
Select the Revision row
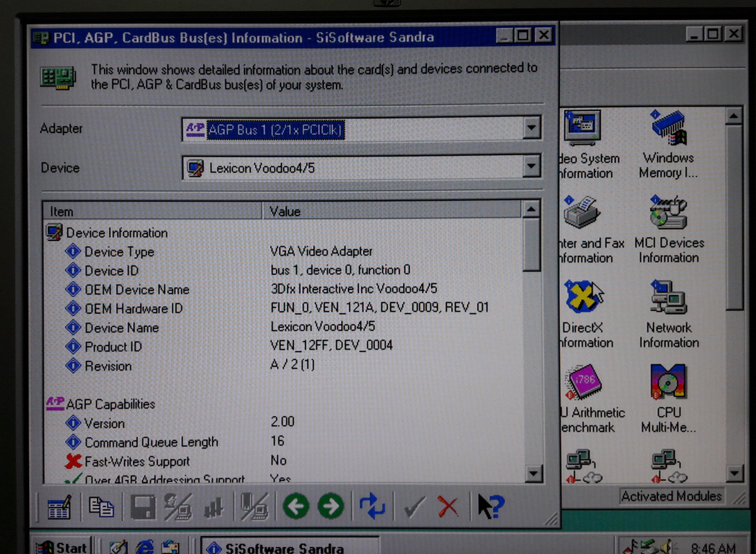tap(283, 366)
